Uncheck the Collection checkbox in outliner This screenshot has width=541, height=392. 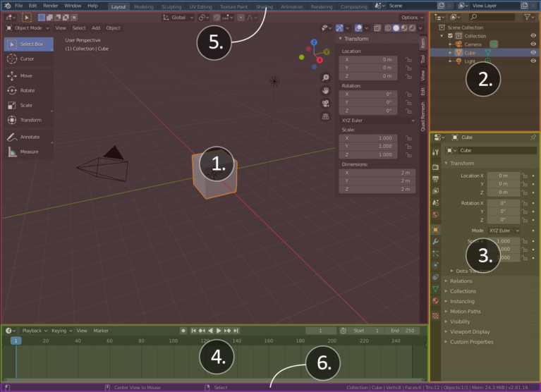coord(450,36)
